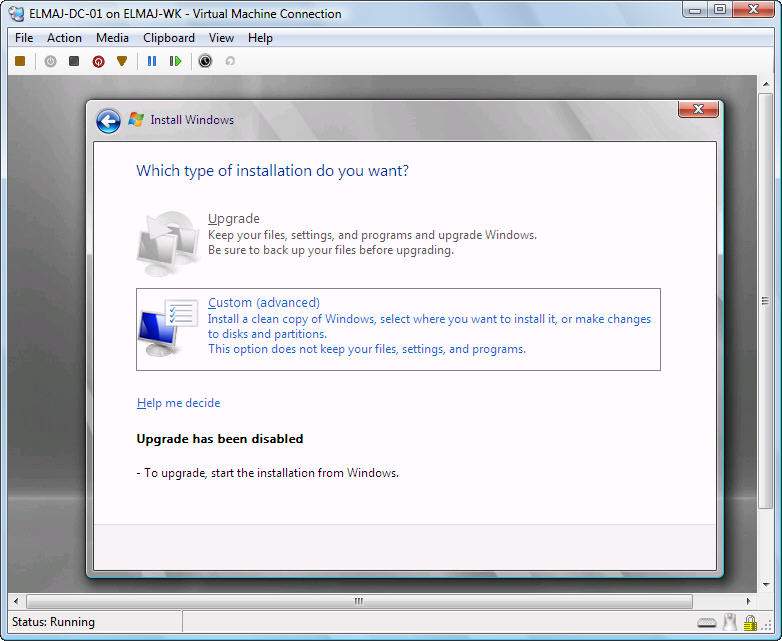This screenshot has width=782, height=641.
Task: Open the Action menu
Action: point(64,38)
